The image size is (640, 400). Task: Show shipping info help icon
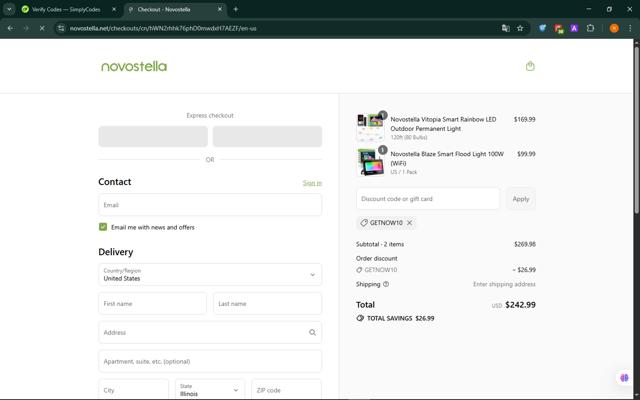click(x=386, y=284)
